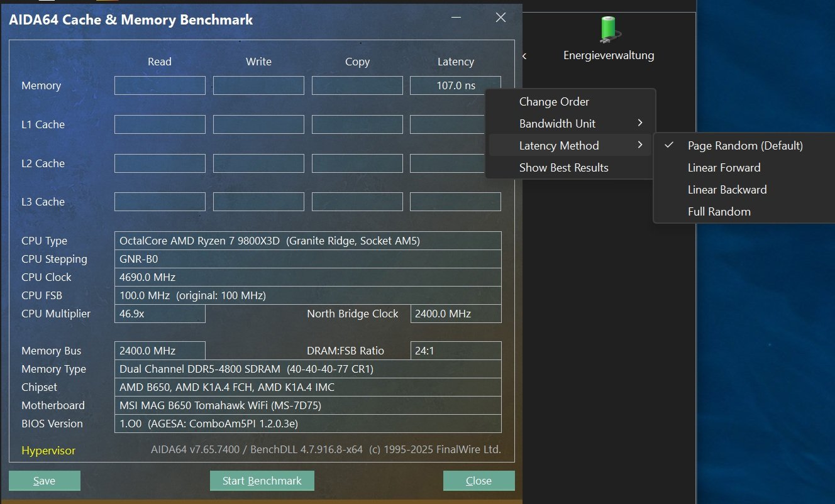Choose Linear Forward latency method
835x504 pixels.
coord(724,168)
